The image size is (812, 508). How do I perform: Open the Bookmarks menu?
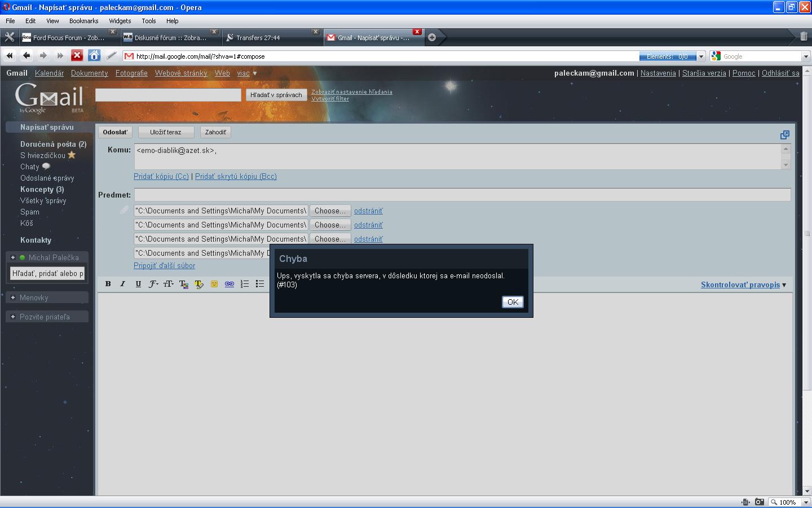[x=83, y=21]
